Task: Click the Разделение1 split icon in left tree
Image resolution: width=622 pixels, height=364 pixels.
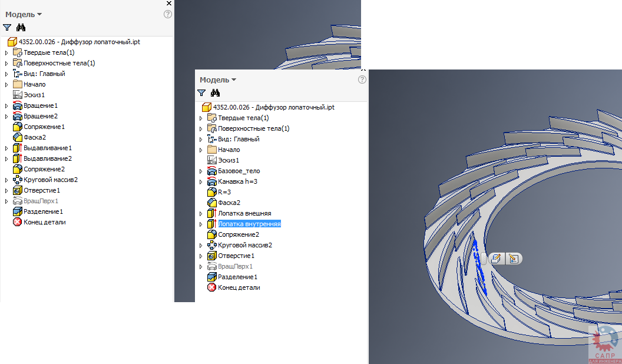Action: [18, 211]
